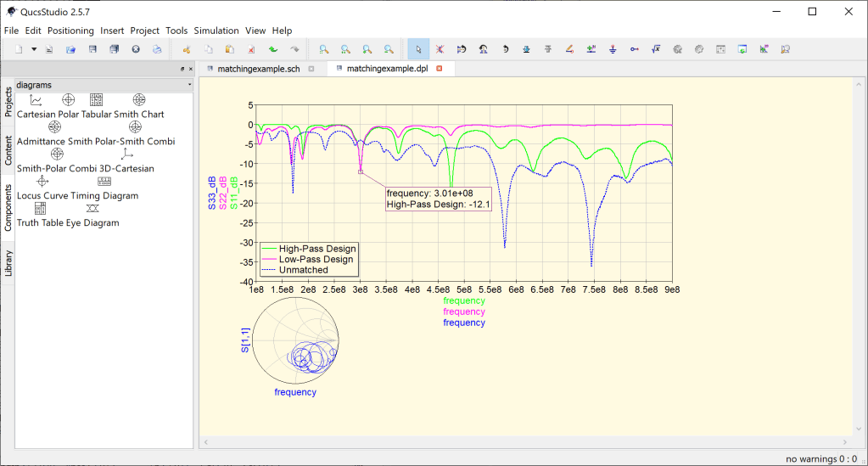868x466 pixels.
Task: Save the current document with the floppy icon
Action: click(x=92, y=49)
